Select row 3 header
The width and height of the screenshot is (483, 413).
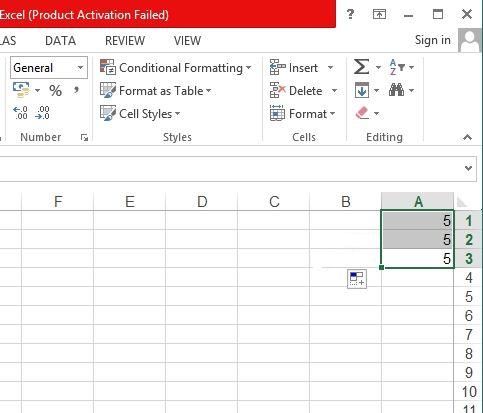coord(468,259)
